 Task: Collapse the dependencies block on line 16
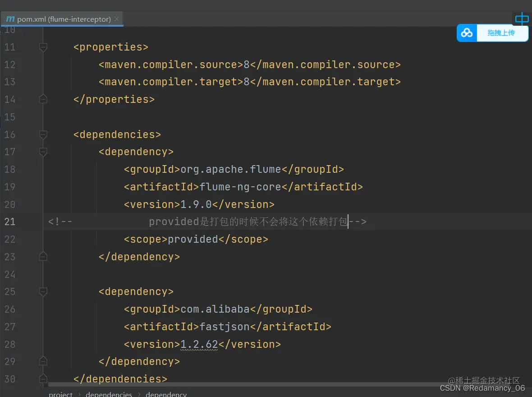43,135
